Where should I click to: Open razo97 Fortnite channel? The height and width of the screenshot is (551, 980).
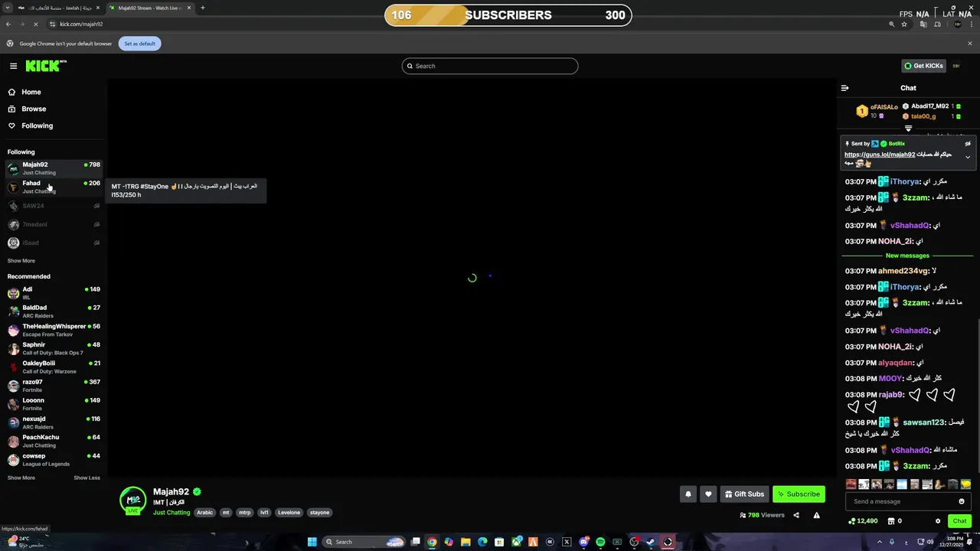(x=54, y=386)
